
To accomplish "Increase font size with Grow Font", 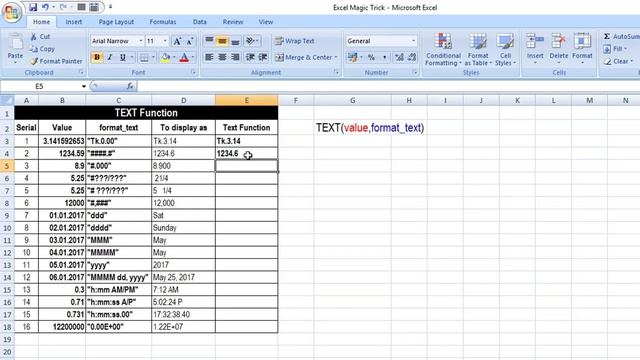I will [177, 41].
